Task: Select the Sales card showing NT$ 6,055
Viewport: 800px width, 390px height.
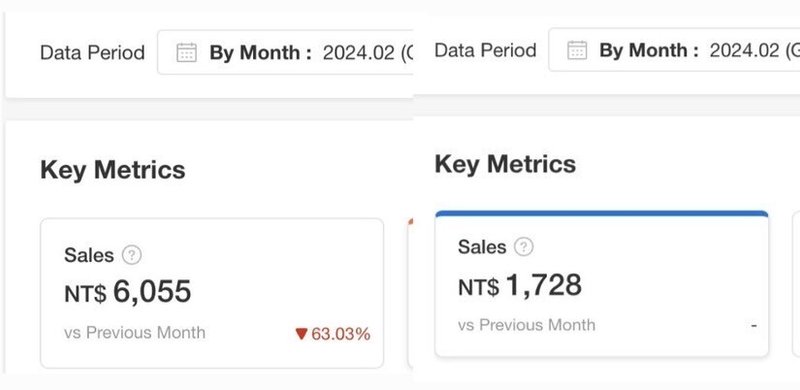Action: pyautogui.click(x=212, y=293)
